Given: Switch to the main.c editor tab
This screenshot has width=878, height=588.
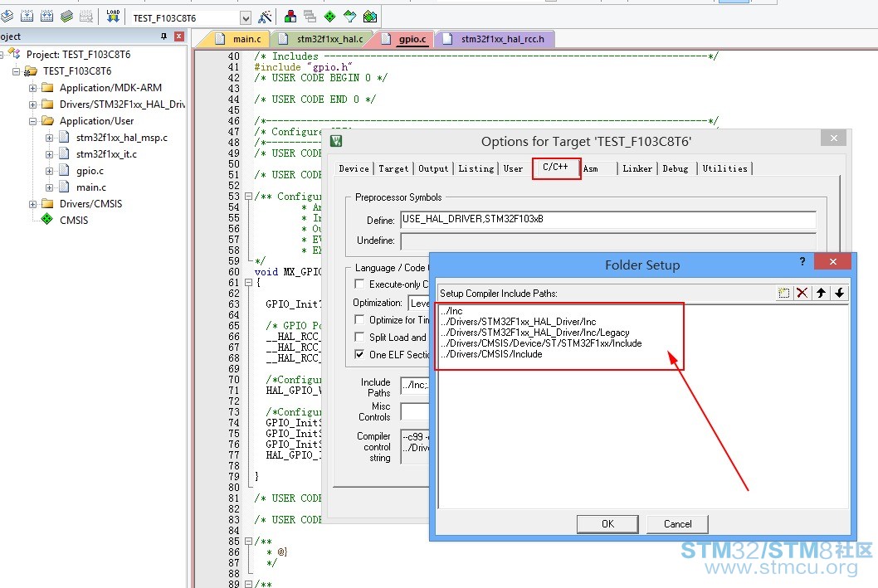Looking at the screenshot, I should click(x=240, y=39).
